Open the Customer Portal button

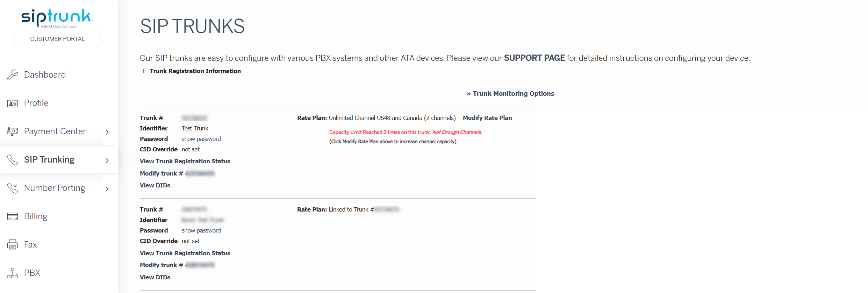tap(57, 39)
